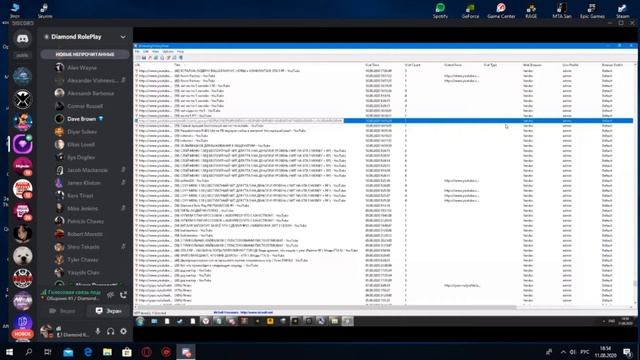640x360 pixels.
Task: Click horizontal scrollbar in history window
Action: (x=326, y=307)
